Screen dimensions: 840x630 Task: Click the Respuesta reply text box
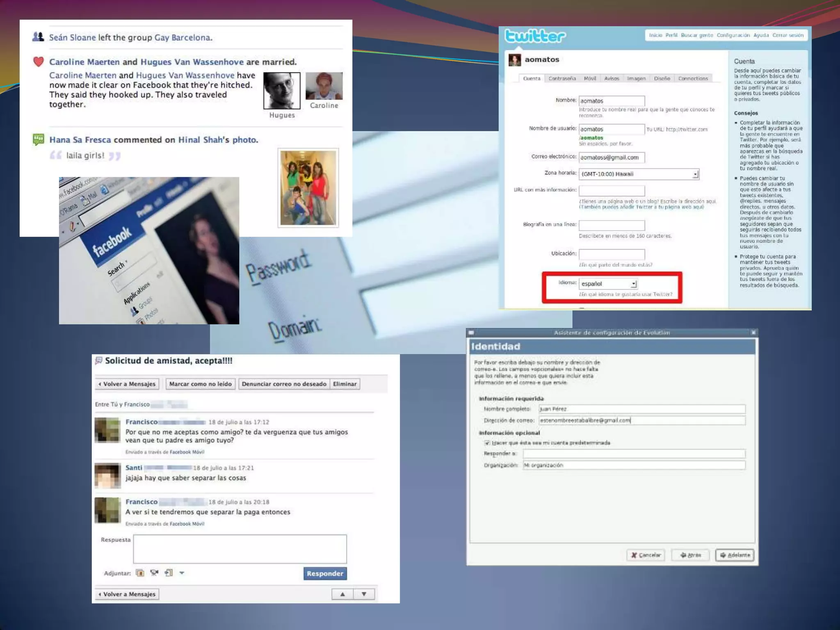(x=240, y=549)
